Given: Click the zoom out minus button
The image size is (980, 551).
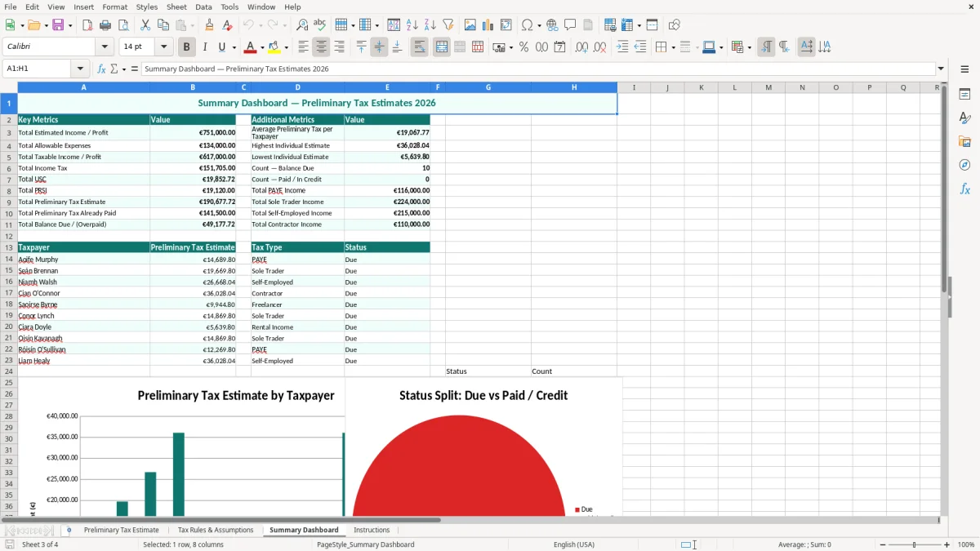Looking at the screenshot, I should click(x=883, y=544).
